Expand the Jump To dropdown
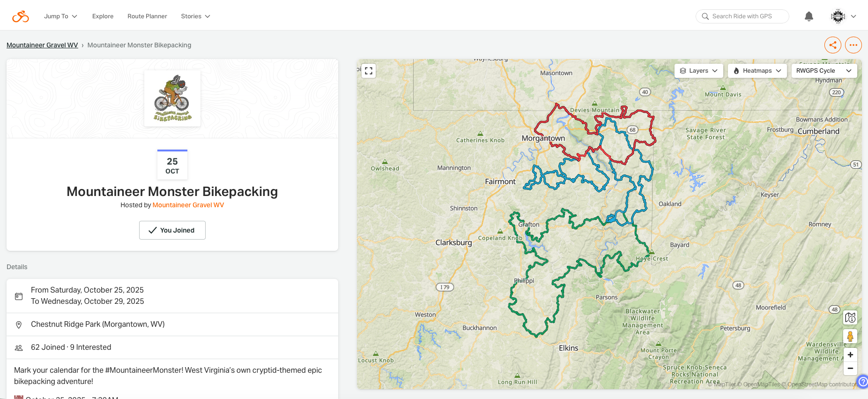The width and height of the screenshot is (868, 399). pyautogui.click(x=60, y=16)
